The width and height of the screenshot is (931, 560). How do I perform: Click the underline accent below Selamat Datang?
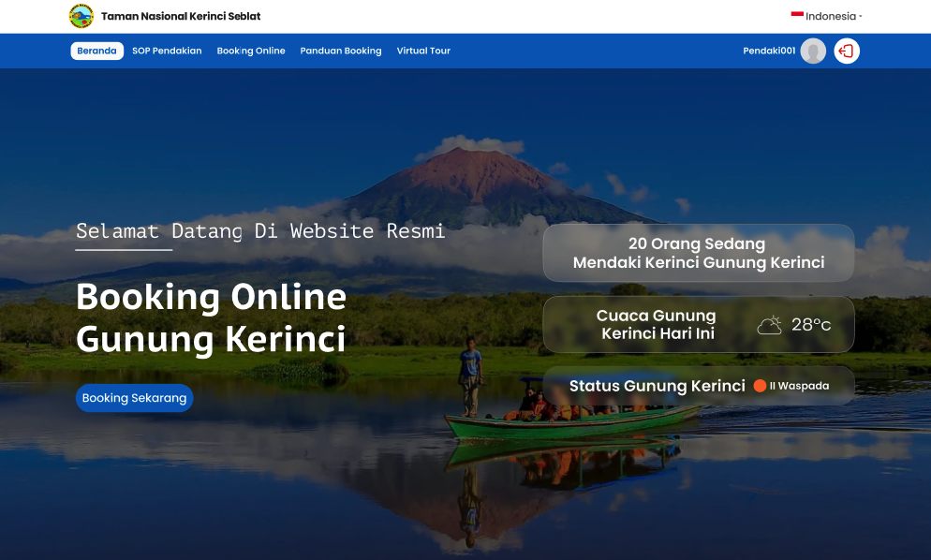tap(123, 249)
